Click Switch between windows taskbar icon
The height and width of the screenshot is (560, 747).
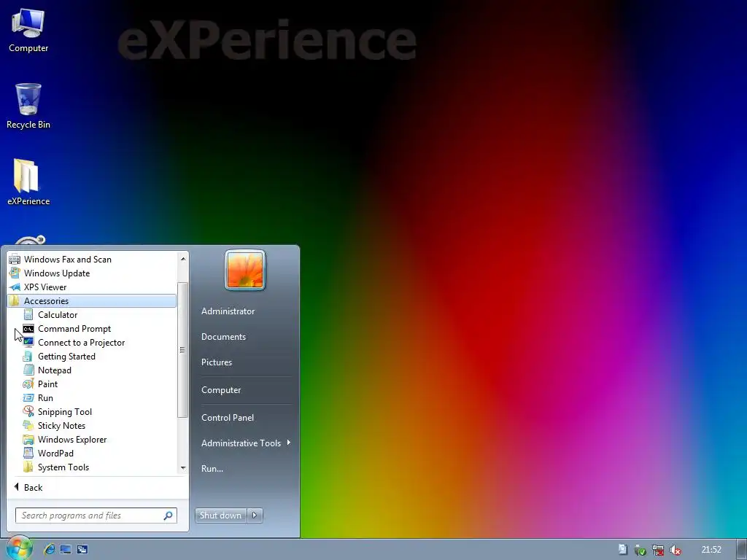[x=82, y=549]
